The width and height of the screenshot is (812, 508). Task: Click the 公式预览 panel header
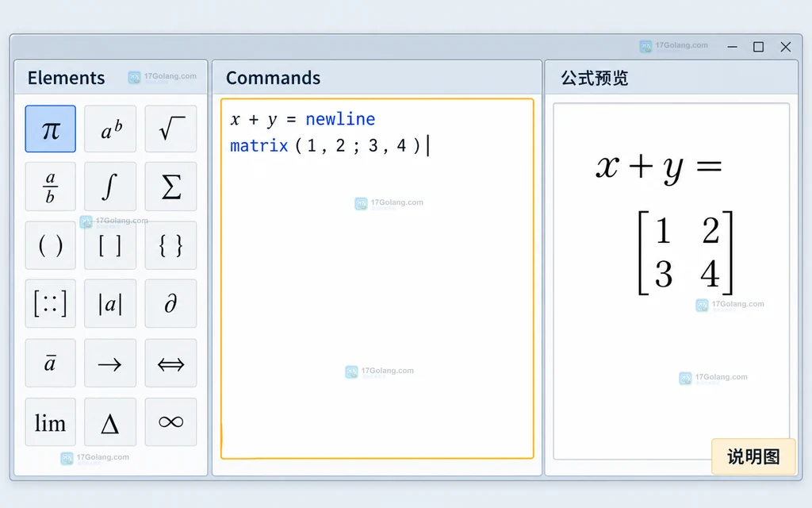point(671,78)
